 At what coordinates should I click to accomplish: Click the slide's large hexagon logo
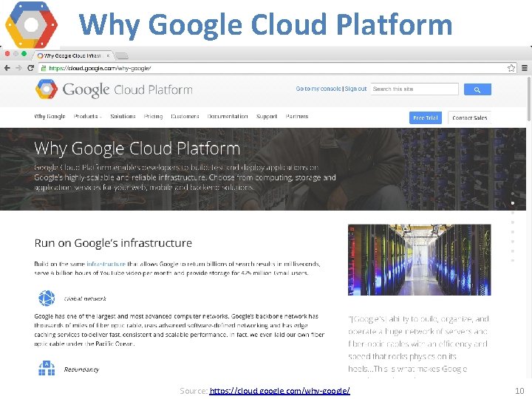pos(32,25)
